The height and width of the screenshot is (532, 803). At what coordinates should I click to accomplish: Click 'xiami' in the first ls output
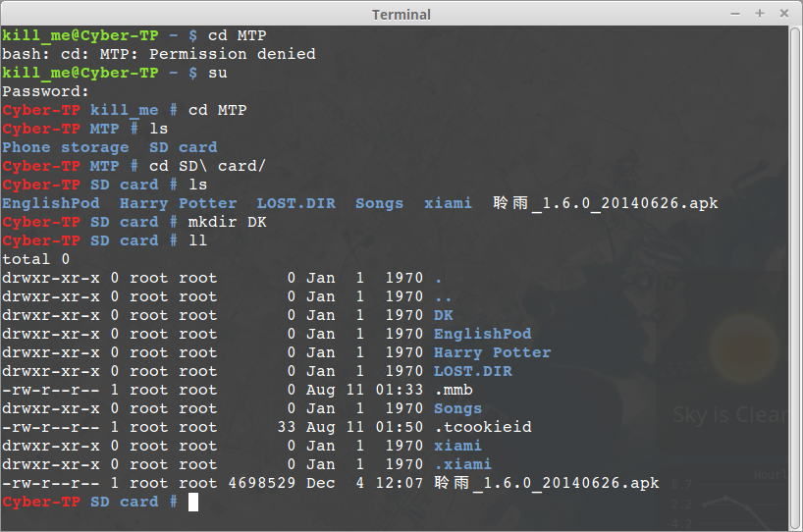448,203
